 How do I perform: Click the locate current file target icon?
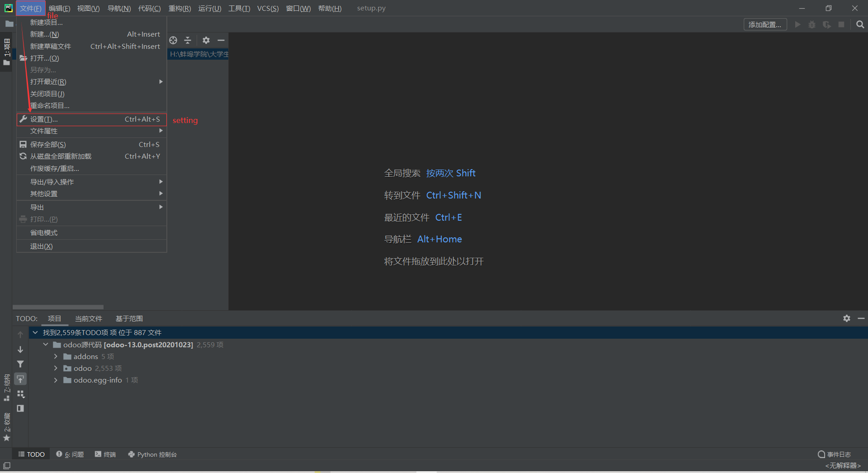point(173,40)
